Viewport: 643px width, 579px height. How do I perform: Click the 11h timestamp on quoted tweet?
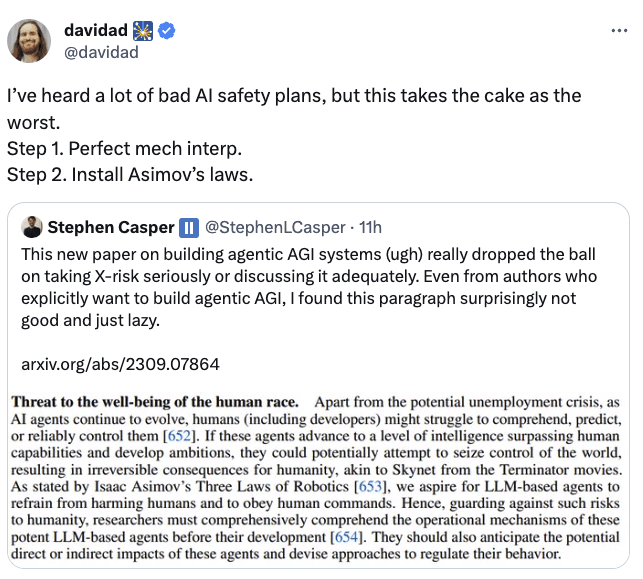coord(370,227)
